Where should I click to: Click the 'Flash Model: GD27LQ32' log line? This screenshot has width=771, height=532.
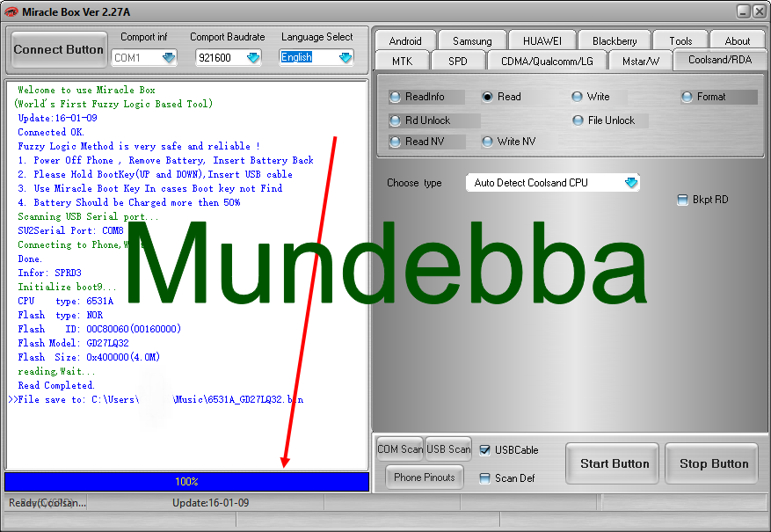73,343
